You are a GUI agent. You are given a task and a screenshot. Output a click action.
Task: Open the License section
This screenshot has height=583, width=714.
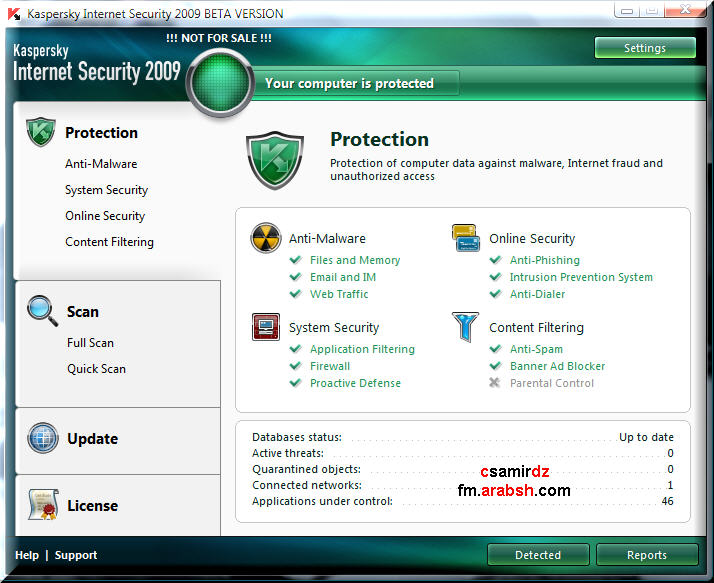pyautogui.click(x=92, y=506)
